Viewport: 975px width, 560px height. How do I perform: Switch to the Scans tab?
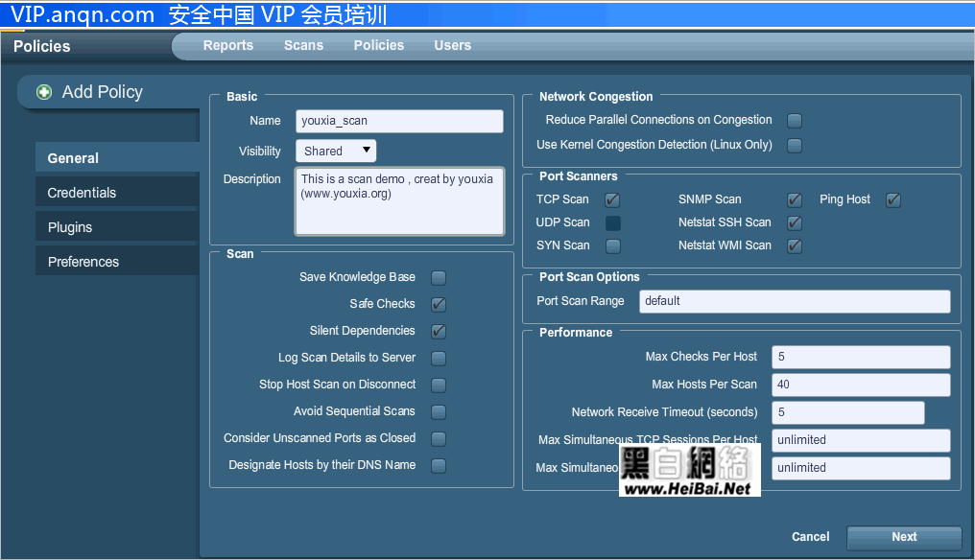303,45
